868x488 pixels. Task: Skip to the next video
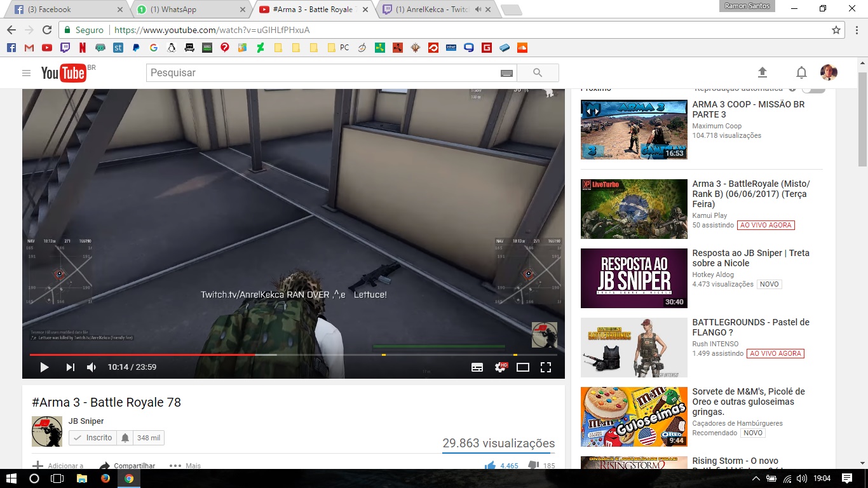70,367
